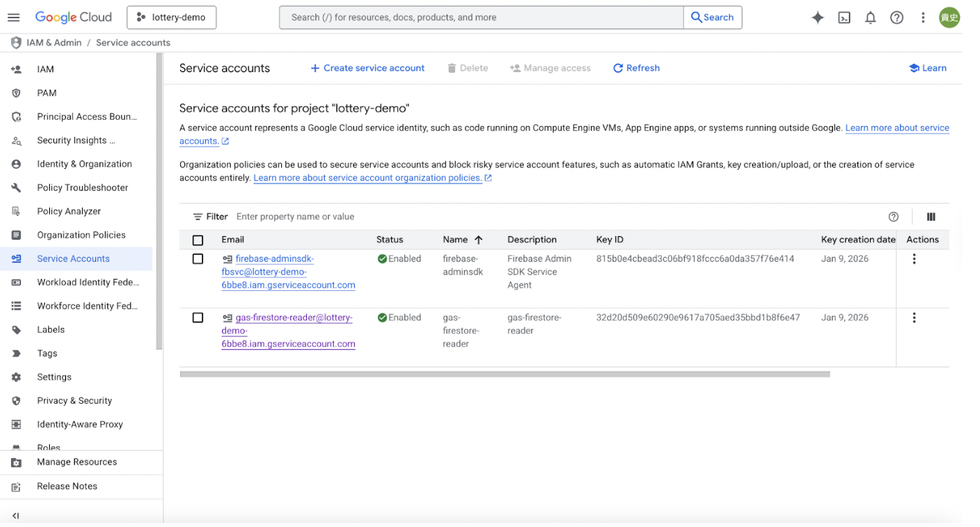Open the main navigation hamburger menu
Screen dimensions: 980x527
click(14, 18)
